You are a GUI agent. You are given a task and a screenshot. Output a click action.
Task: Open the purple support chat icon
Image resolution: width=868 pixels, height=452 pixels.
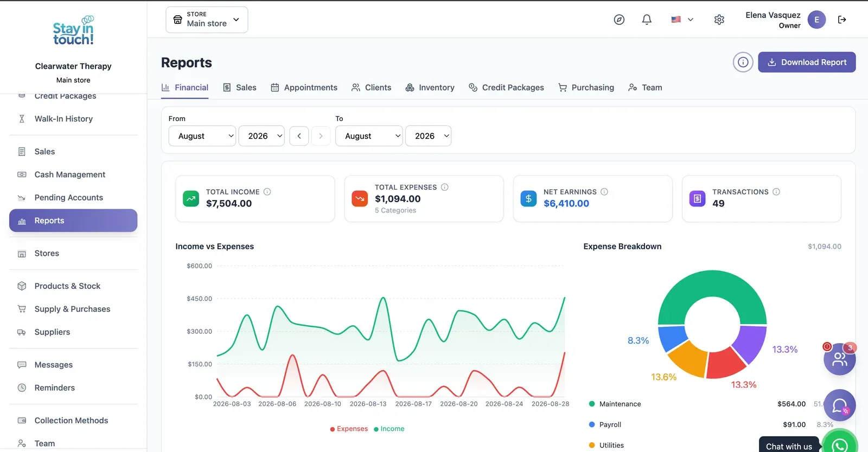coord(840,405)
